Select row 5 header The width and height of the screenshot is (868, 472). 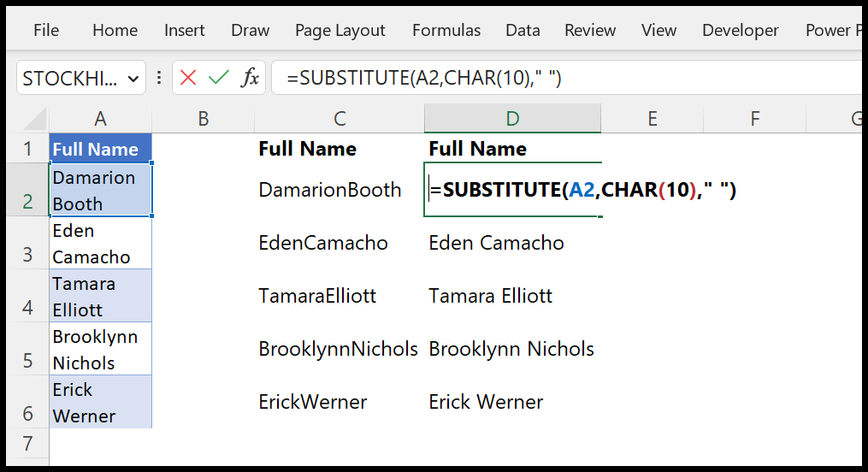(x=27, y=349)
